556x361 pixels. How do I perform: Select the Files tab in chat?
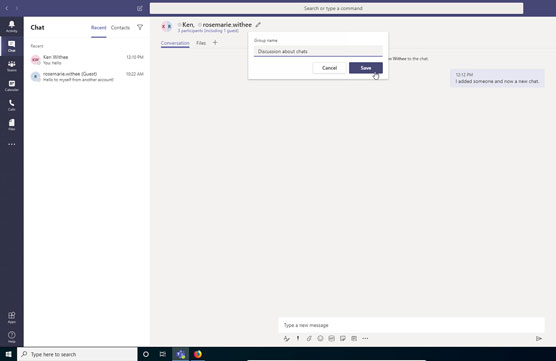[x=201, y=43]
